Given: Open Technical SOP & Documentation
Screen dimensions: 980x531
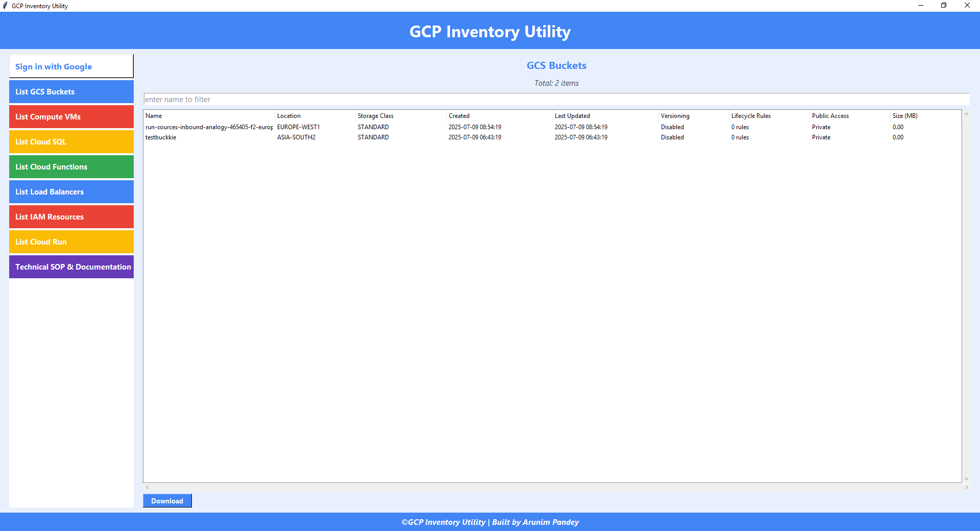Looking at the screenshot, I should tap(71, 267).
